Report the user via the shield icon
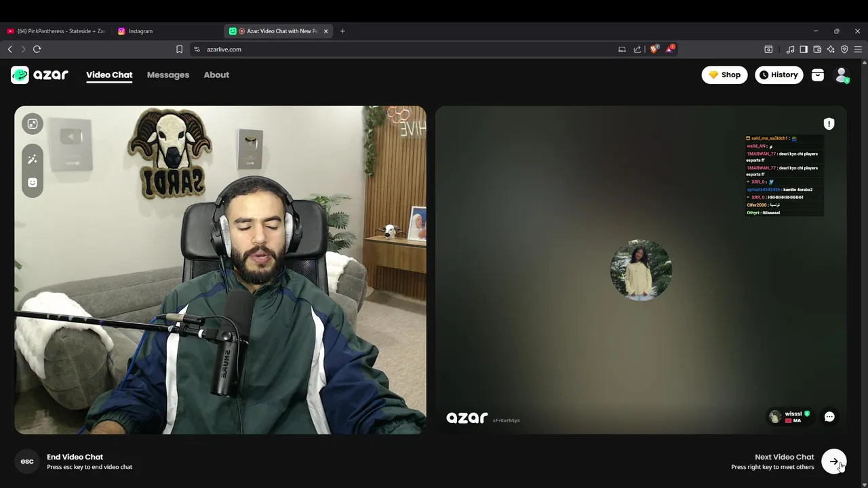This screenshot has height=488, width=868. [x=829, y=123]
